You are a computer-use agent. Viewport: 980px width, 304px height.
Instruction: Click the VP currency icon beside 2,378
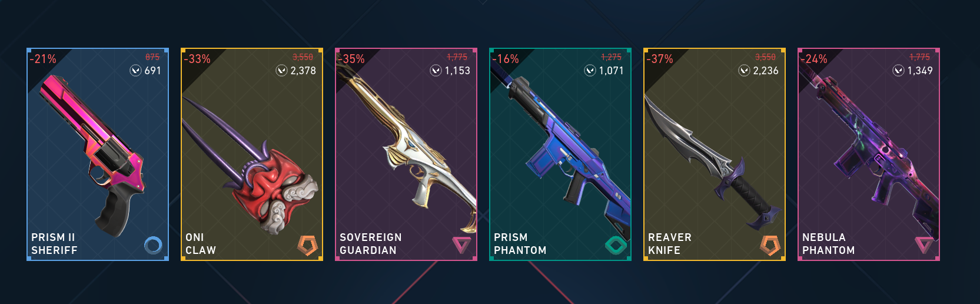281,71
